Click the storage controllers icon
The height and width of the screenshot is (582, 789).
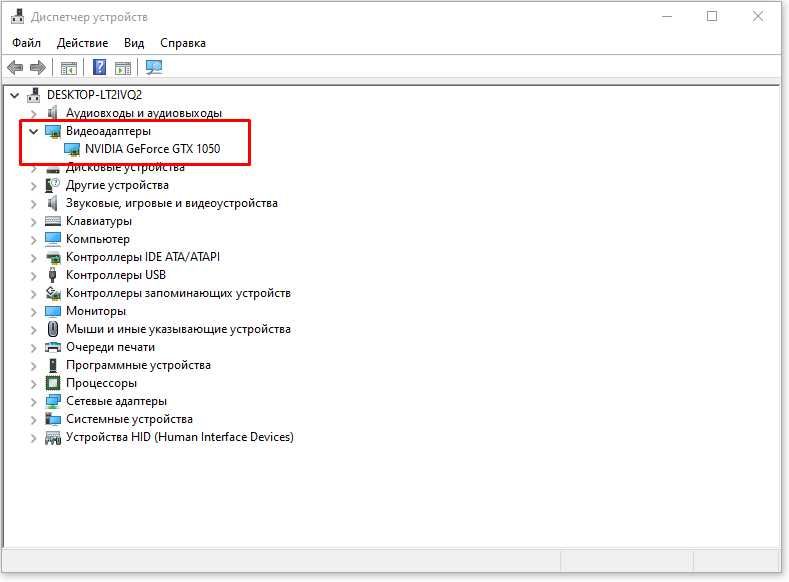click(x=53, y=293)
